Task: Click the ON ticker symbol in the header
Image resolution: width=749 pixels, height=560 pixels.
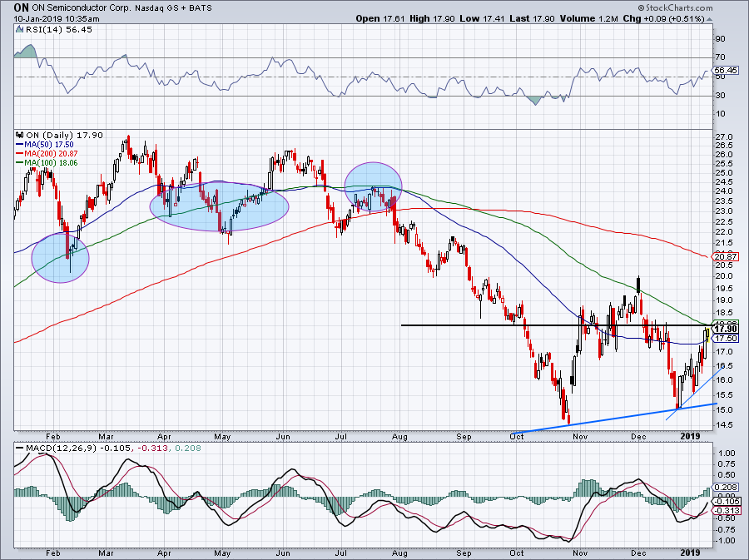Action: coord(21,7)
